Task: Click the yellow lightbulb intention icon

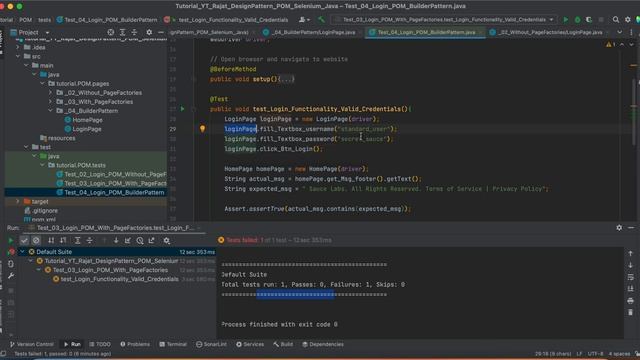Action: click(202, 129)
